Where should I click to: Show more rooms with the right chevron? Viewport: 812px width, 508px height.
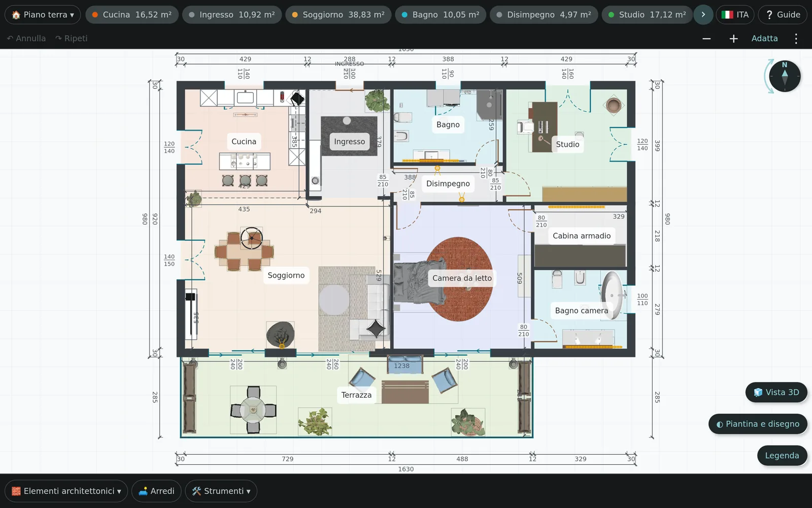click(703, 15)
